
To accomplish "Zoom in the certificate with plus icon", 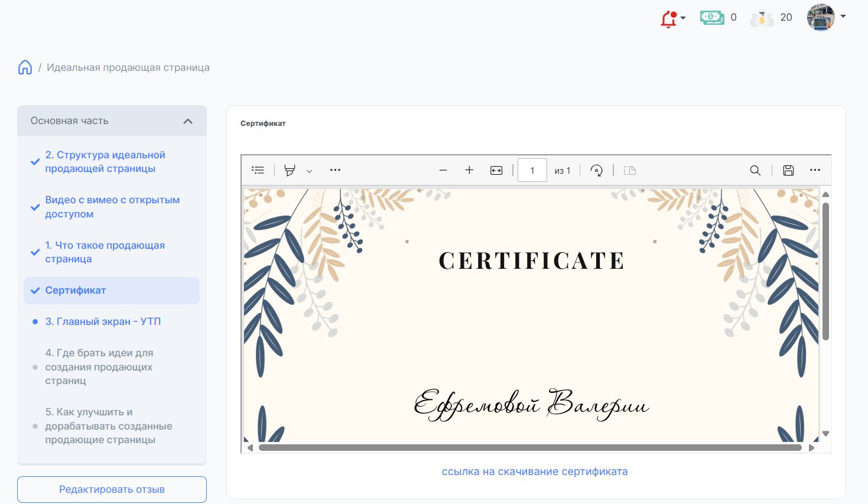I will tap(469, 170).
